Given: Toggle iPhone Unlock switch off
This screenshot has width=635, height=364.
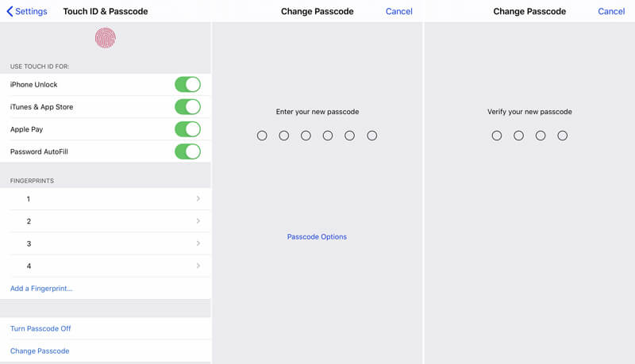Looking at the screenshot, I should 187,85.
